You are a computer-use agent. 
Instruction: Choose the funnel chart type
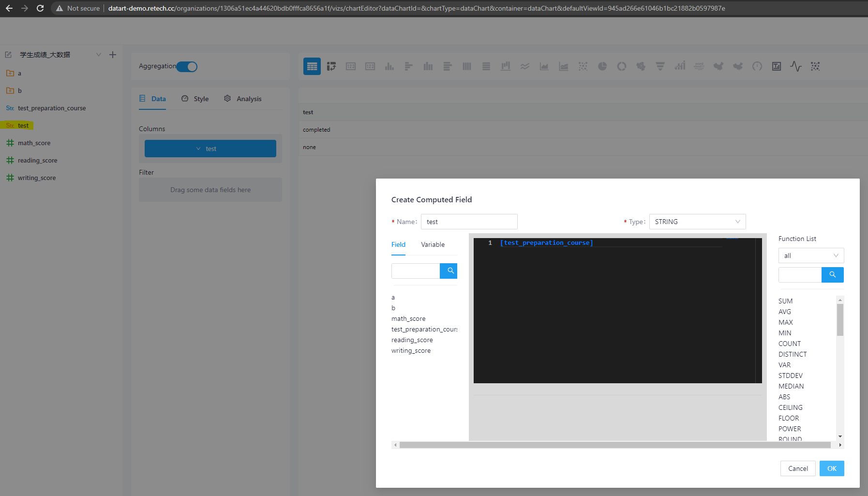click(660, 66)
